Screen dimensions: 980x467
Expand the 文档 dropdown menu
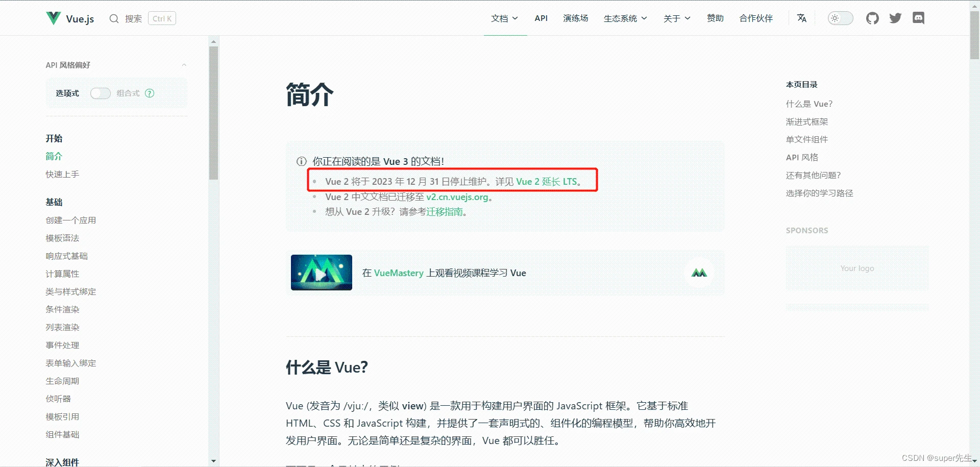coord(504,18)
